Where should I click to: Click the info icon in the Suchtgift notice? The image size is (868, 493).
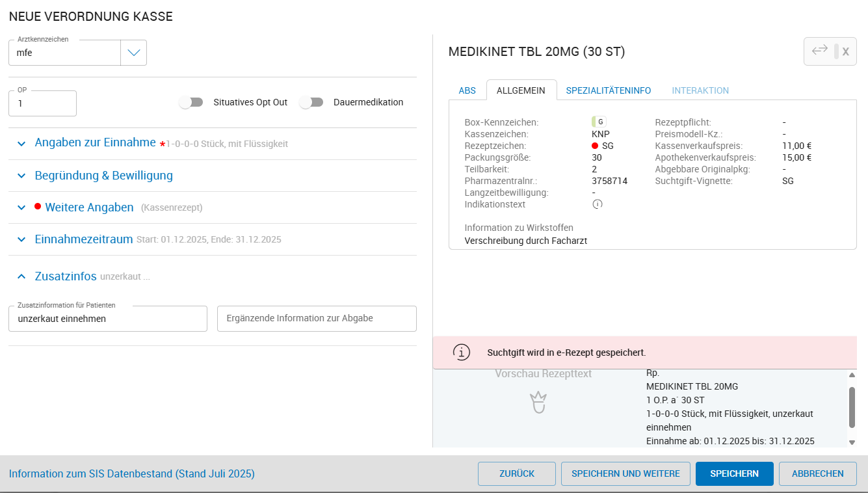tap(461, 353)
